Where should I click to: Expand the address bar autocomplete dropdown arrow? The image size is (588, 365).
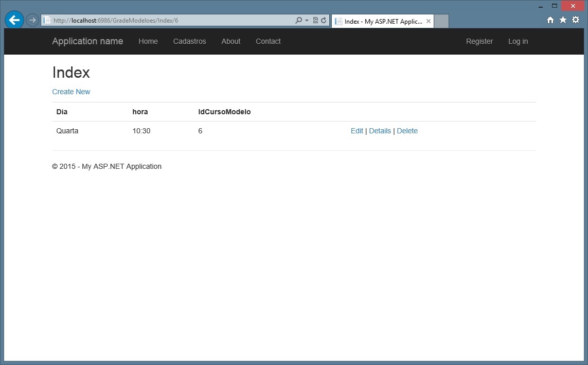(x=307, y=21)
